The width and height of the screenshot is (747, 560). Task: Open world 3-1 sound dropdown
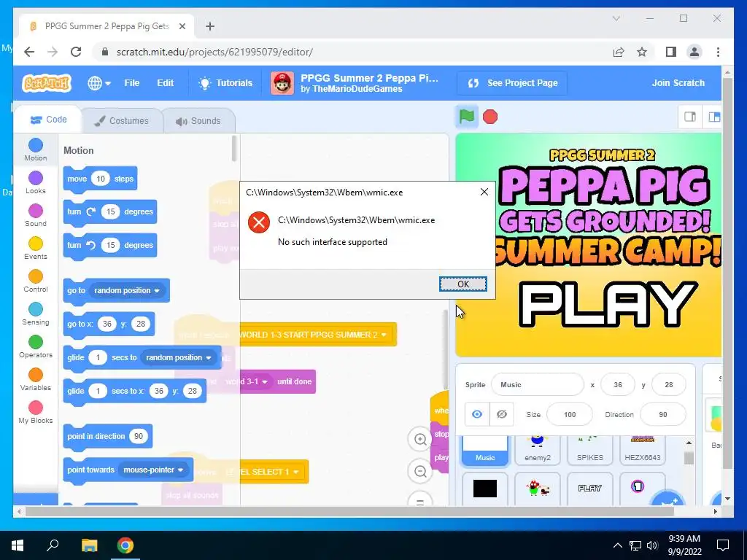tap(265, 382)
